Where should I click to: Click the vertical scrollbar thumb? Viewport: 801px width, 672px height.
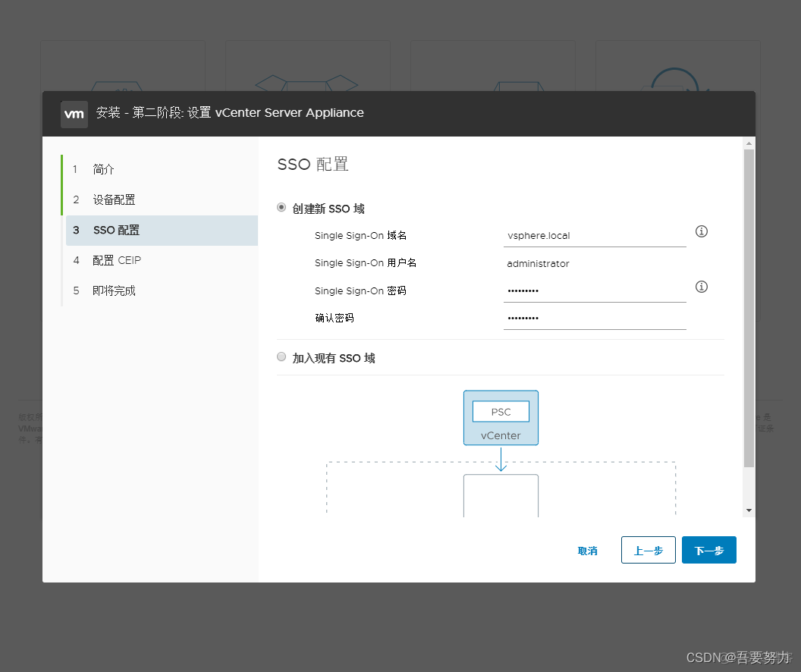(749, 308)
